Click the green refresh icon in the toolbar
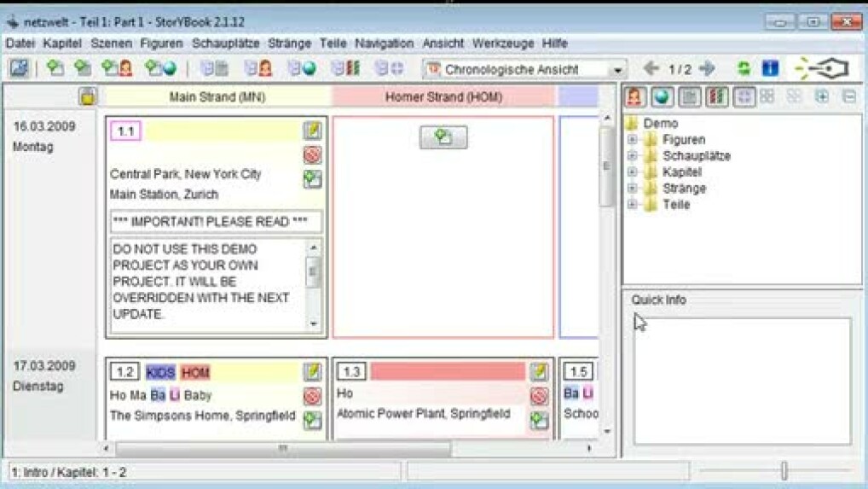868x489 pixels. click(x=744, y=69)
